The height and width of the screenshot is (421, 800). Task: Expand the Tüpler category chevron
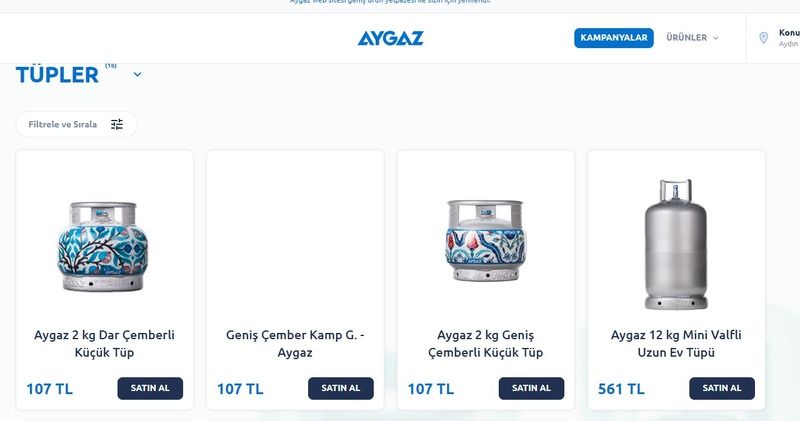[x=137, y=75]
